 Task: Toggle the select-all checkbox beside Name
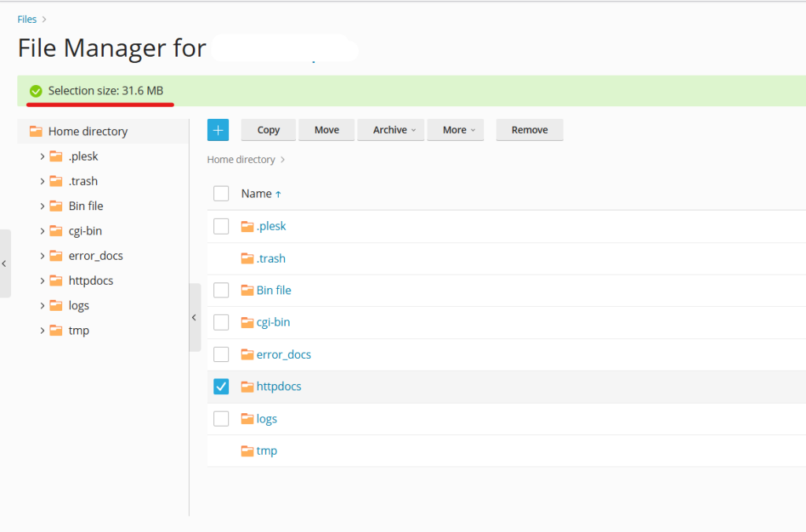pyautogui.click(x=221, y=194)
